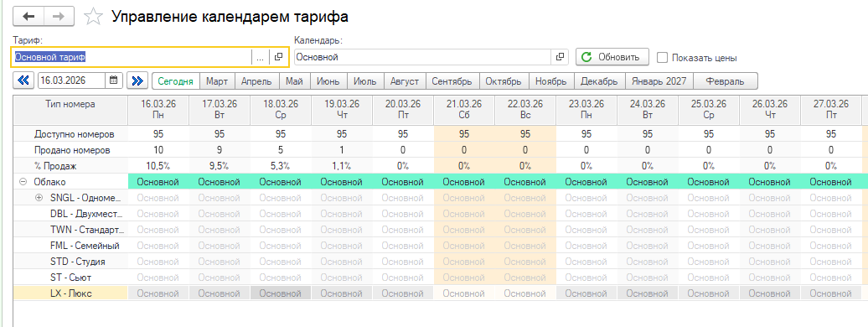Open the Календарь field's linked item icon
The image size is (868, 327).
click(561, 57)
